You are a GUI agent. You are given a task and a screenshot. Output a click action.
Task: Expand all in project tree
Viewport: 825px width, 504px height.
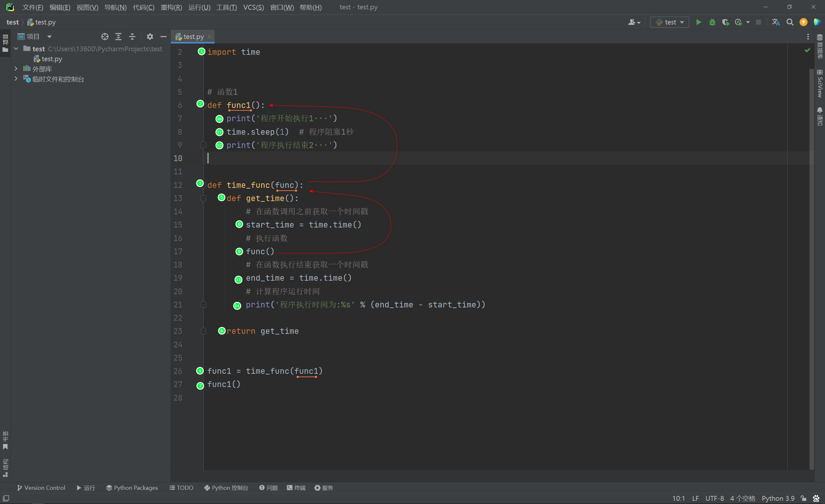119,36
